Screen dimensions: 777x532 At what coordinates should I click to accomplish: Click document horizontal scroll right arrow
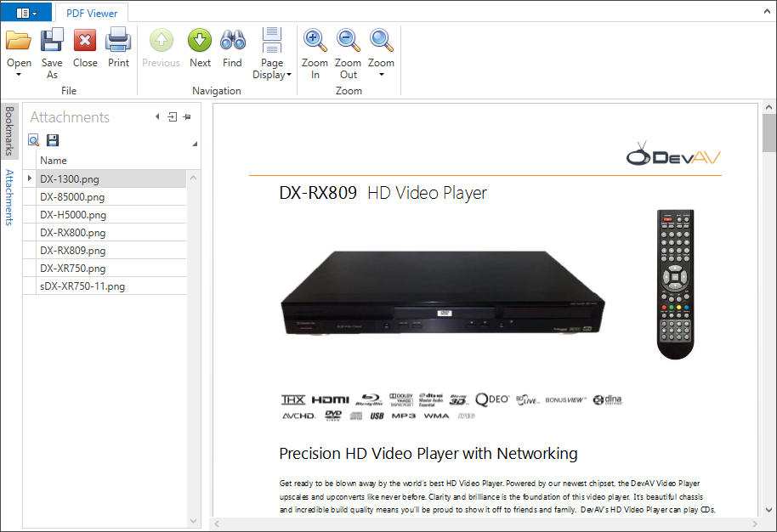(754, 524)
